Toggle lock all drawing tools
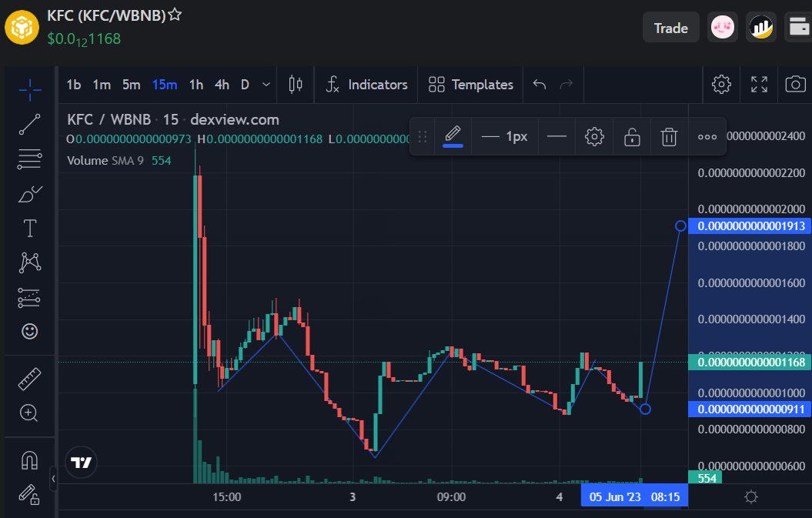 coord(29,494)
